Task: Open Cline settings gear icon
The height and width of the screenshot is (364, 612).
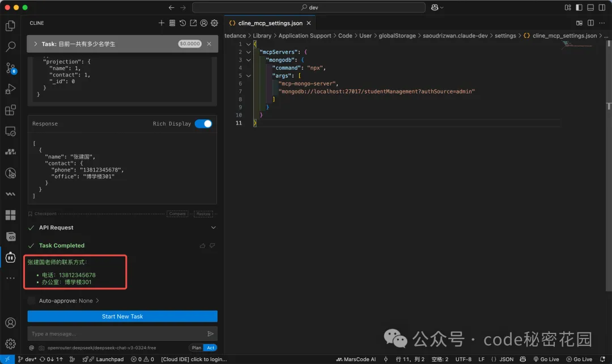Action: [214, 23]
